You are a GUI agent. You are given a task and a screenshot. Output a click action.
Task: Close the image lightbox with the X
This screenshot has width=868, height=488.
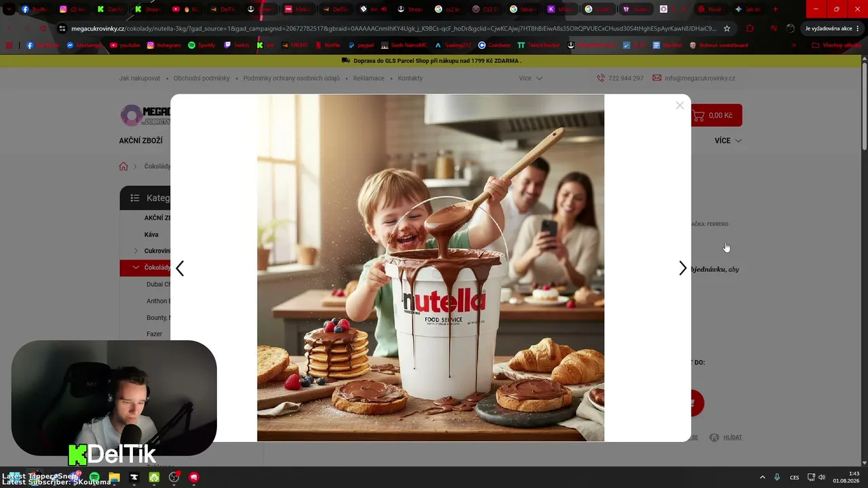[679, 105]
